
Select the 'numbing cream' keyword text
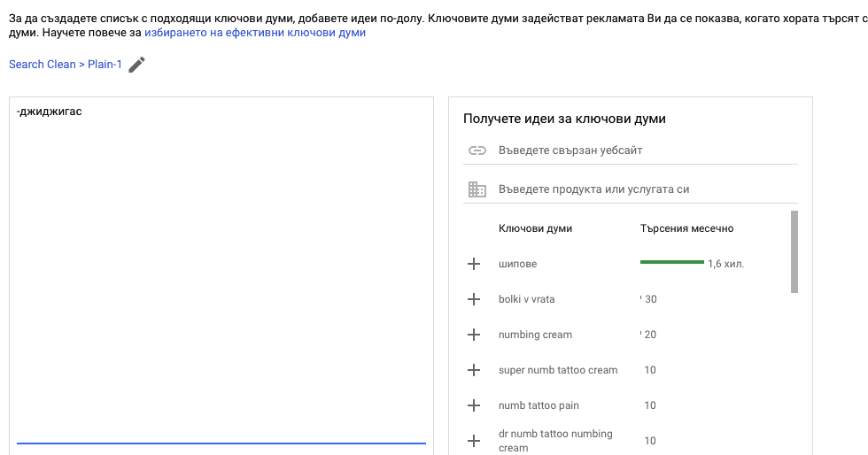[535, 335]
